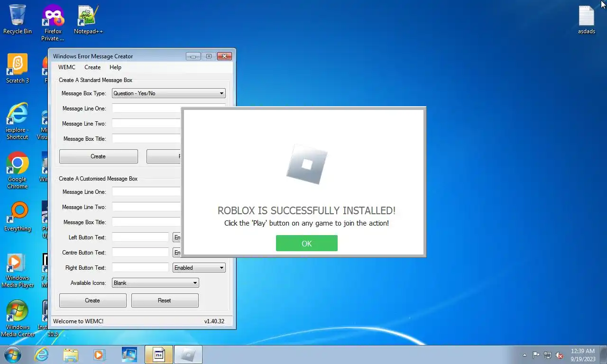Viewport: 607px width, 364px height.
Task: Switch to the Roblox taskbar button
Action: tap(188, 355)
